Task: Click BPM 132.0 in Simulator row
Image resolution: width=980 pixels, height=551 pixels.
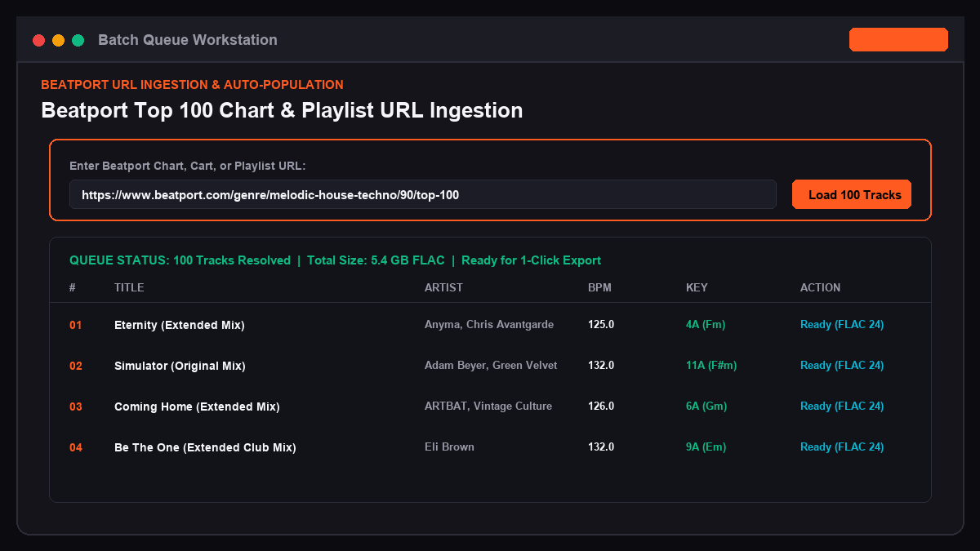Action: tap(601, 365)
